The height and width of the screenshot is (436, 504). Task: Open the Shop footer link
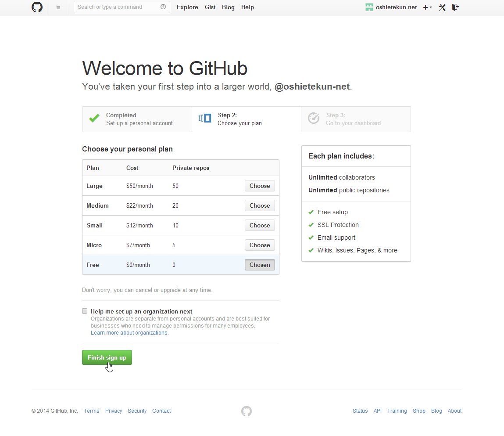(x=419, y=411)
